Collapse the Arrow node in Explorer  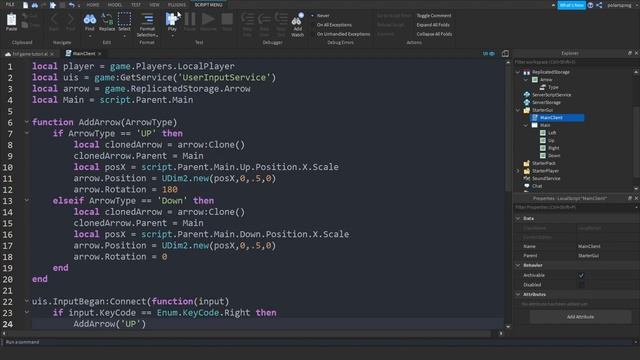(526, 80)
